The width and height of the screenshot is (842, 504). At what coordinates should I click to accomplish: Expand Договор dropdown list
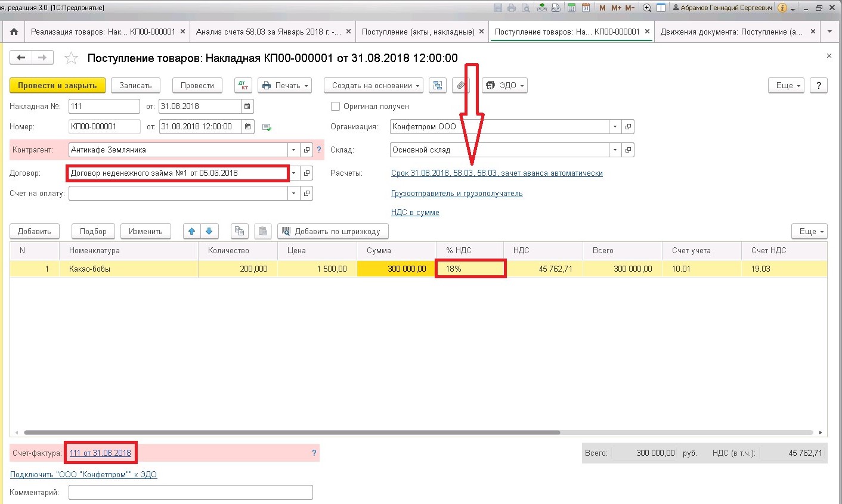[293, 173]
